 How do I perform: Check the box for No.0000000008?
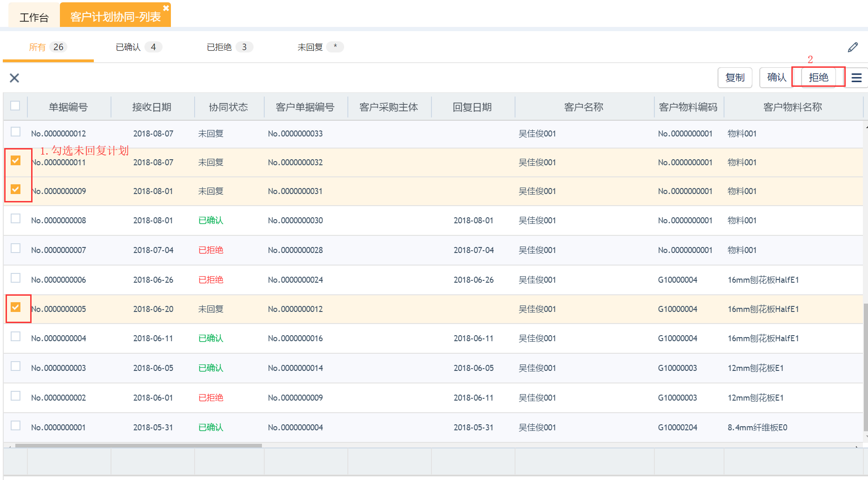click(15, 219)
